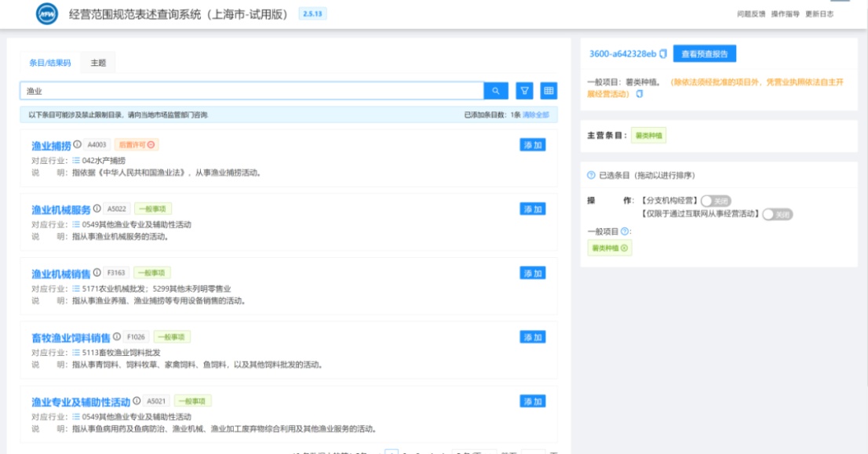The width and height of the screenshot is (868, 454).
Task: Expand industry list icon for 5113畜牧渔业饲料批发
Action: click(76, 352)
